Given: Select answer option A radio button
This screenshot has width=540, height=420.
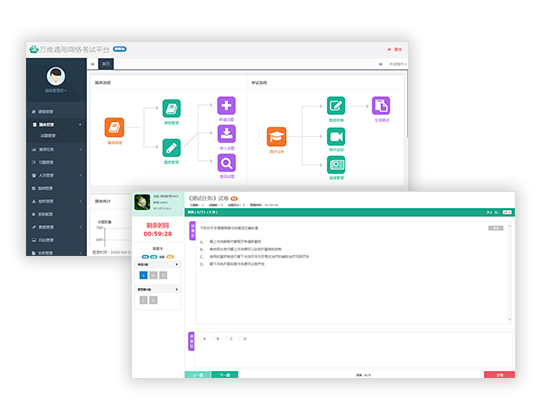Looking at the screenshot, I should [x=200, y=339].
